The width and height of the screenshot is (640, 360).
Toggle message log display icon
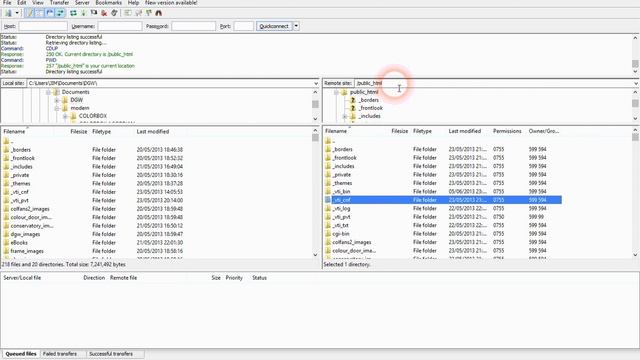(x=30, y=13)
